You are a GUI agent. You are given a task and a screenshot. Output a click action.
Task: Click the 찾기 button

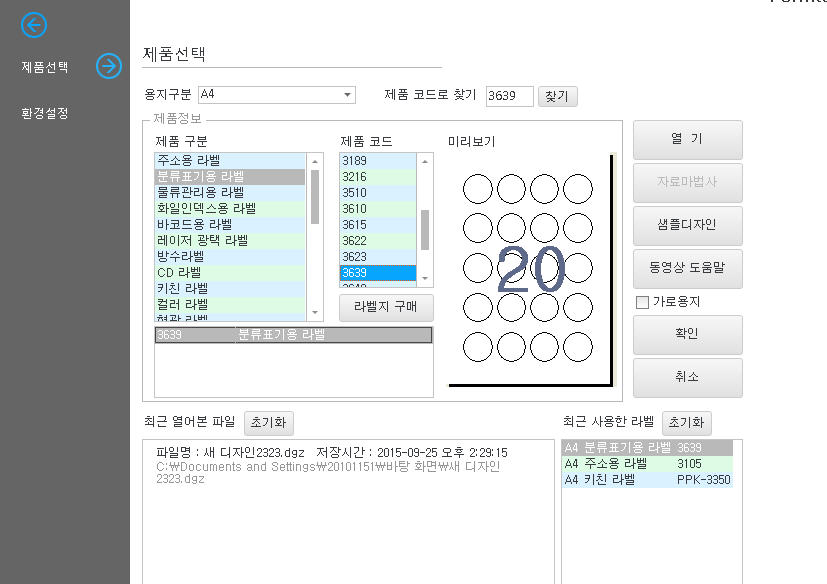click(557, 96)
